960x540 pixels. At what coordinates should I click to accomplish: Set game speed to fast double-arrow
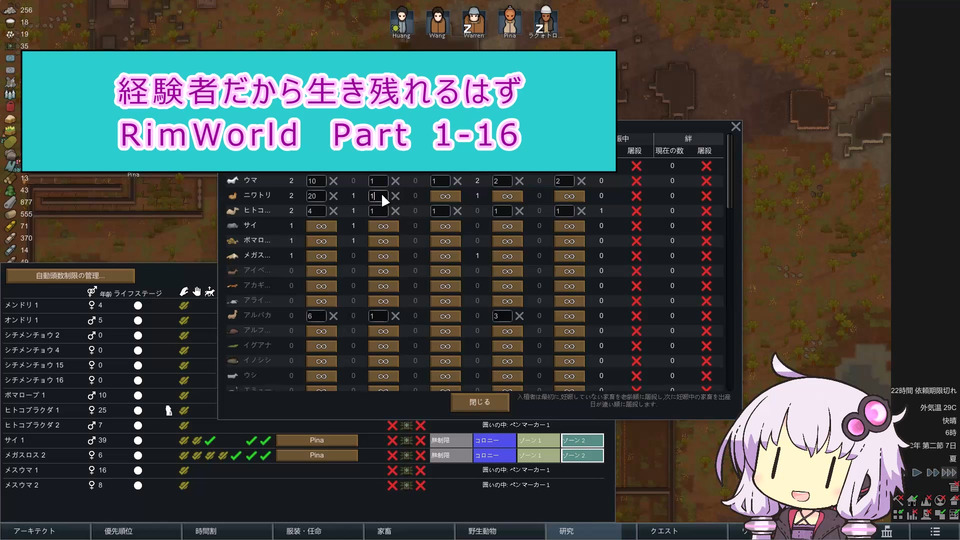click(932, 472)
